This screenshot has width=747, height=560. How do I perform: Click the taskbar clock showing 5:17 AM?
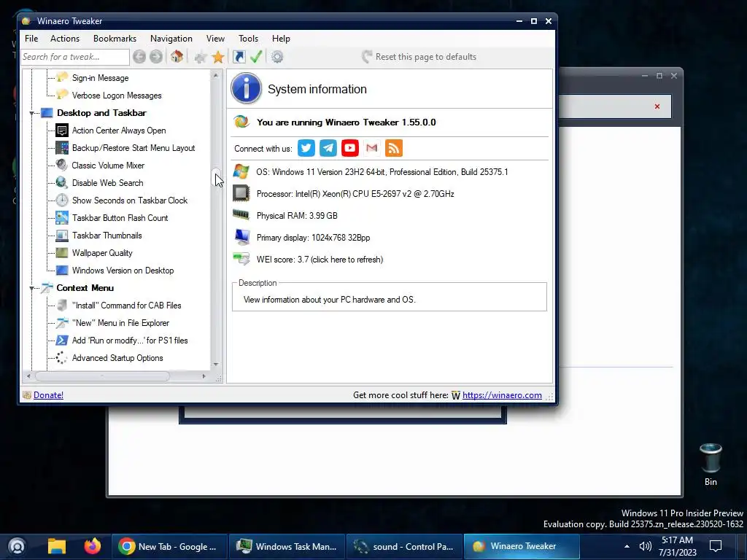[678, 546]
